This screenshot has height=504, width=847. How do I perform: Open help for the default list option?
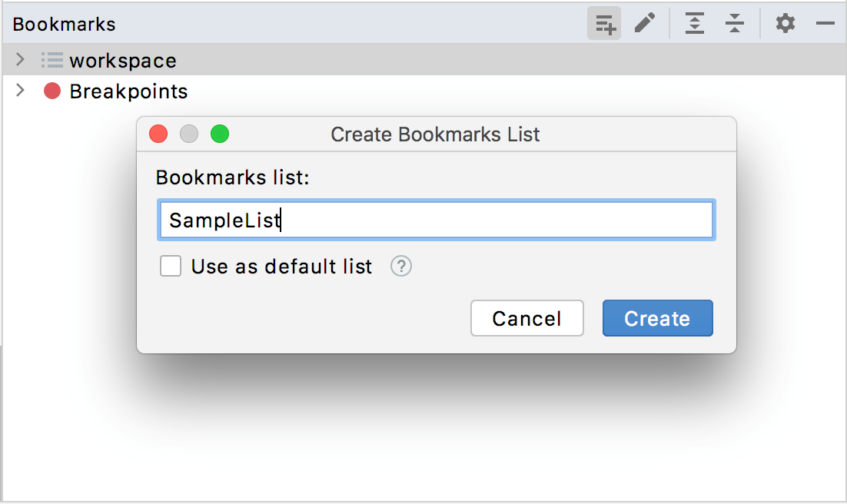pos(400,266)
